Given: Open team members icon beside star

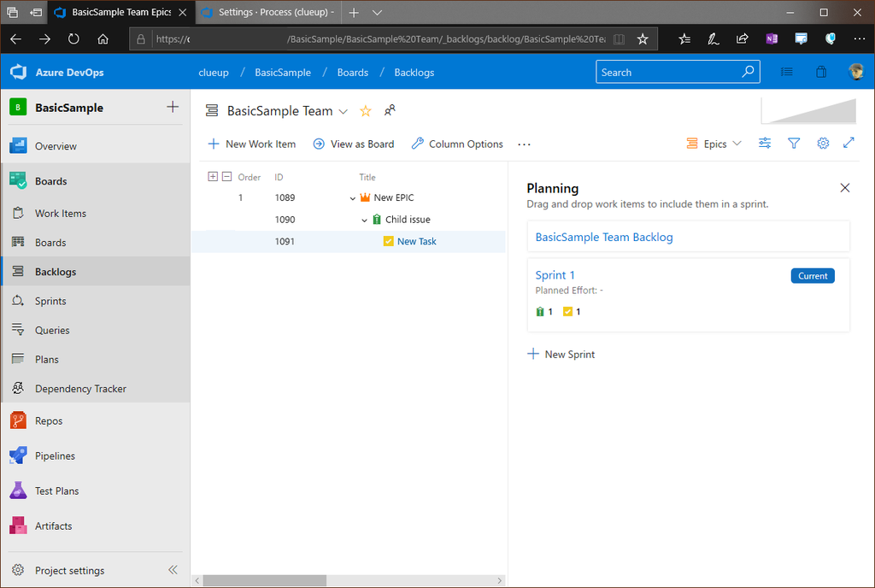Looking at the screenshot, I should click(x=390, y=110).
